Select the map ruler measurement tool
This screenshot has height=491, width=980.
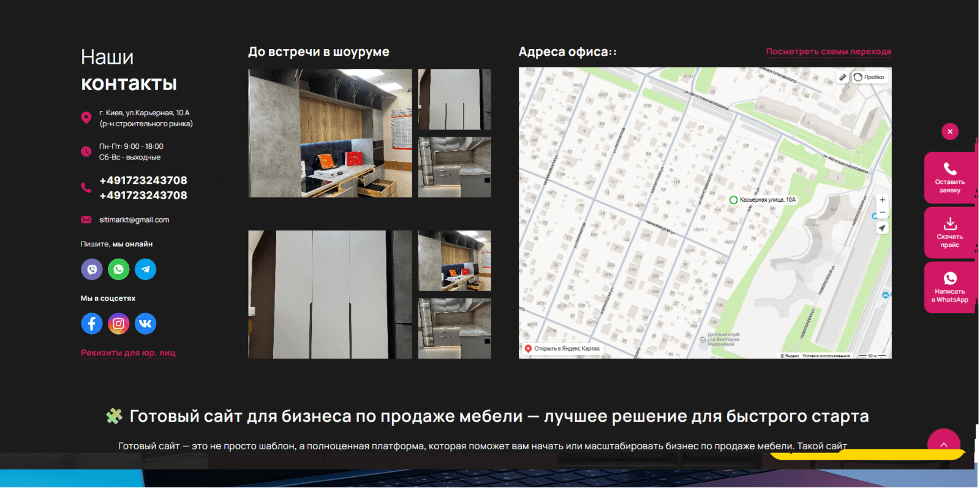pos(843,77)
